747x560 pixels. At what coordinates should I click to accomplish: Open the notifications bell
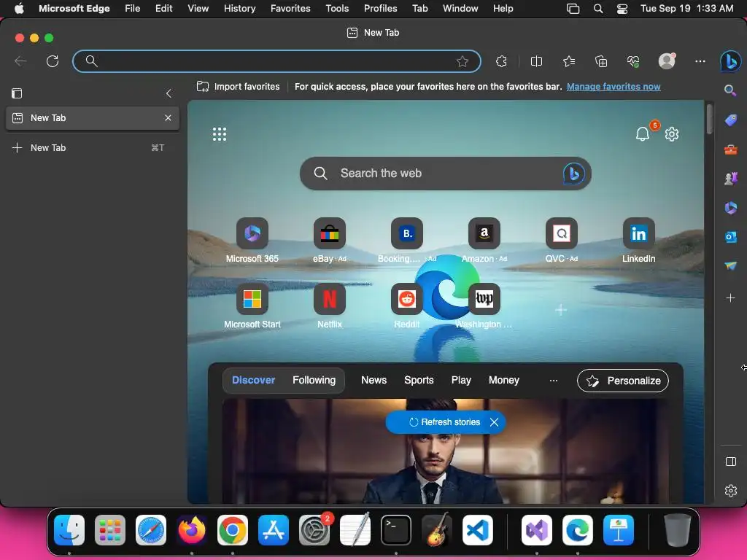click(643, 134)
